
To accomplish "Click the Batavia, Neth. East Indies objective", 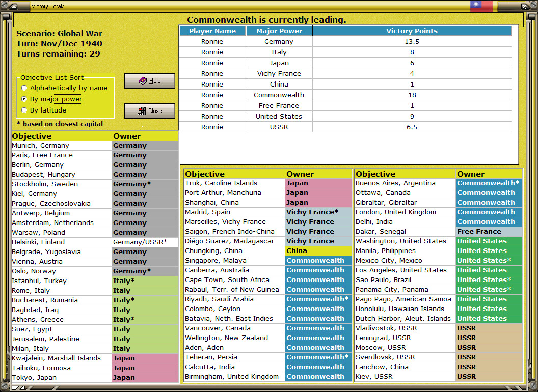I will (x=234, y=319).
